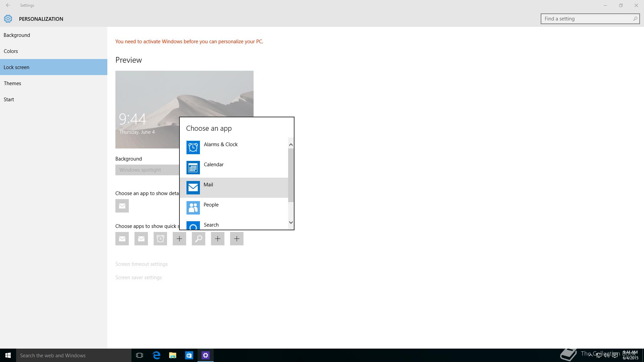This screenshot has width=644, height=362.
Task: Click the search magnifier in Find a setting
Action: (635, 19)
